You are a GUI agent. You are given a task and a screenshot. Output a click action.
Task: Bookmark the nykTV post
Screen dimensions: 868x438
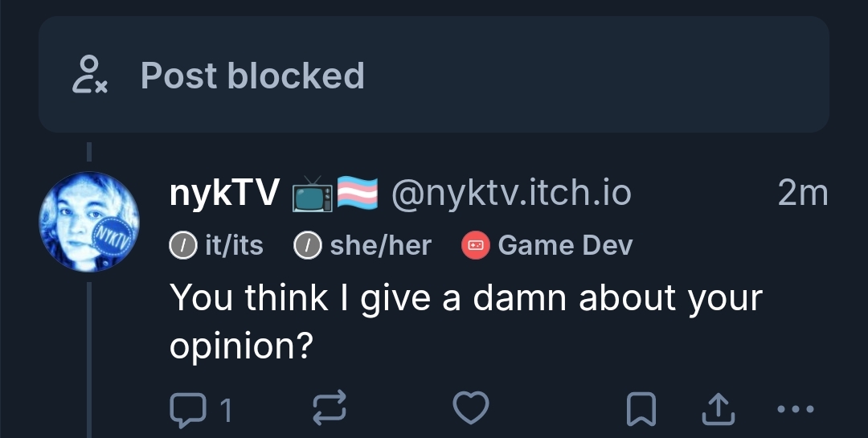pos(640,411)
